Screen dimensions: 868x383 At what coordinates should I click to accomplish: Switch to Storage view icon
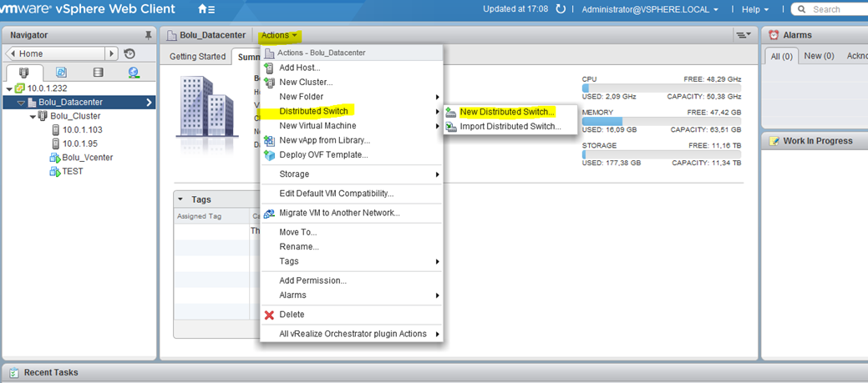pyautogui.click(x=98, y=73)
